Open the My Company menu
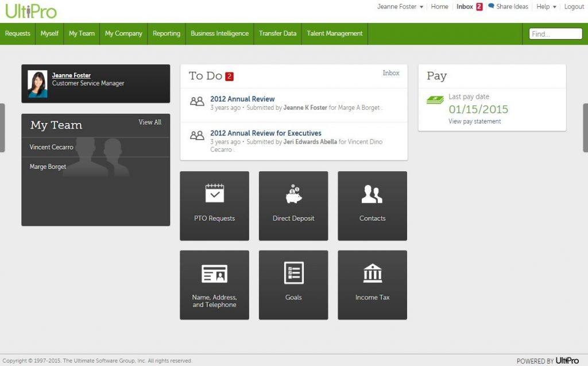This screenshot has width=588, height=366. click(x=123, y=33)
